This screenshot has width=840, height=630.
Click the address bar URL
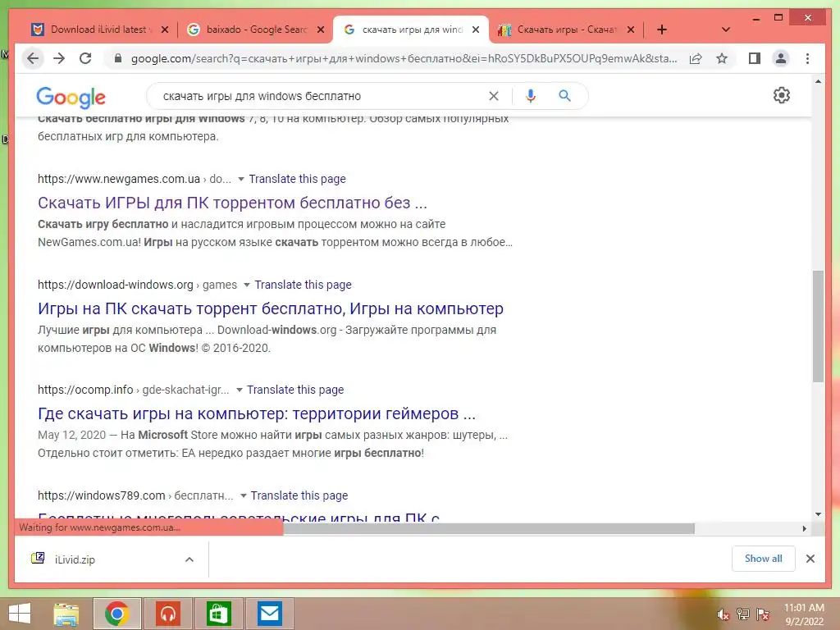coord(404,58)
